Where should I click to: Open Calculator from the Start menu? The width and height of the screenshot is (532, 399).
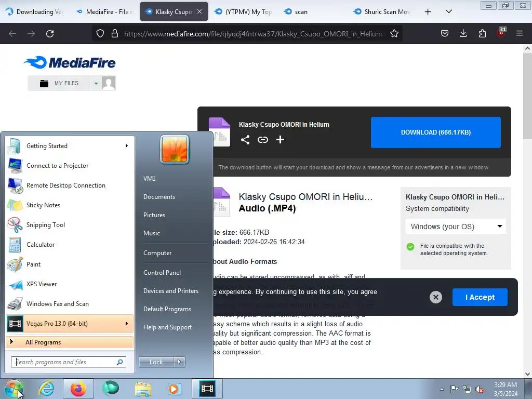(x=70, y=245)
